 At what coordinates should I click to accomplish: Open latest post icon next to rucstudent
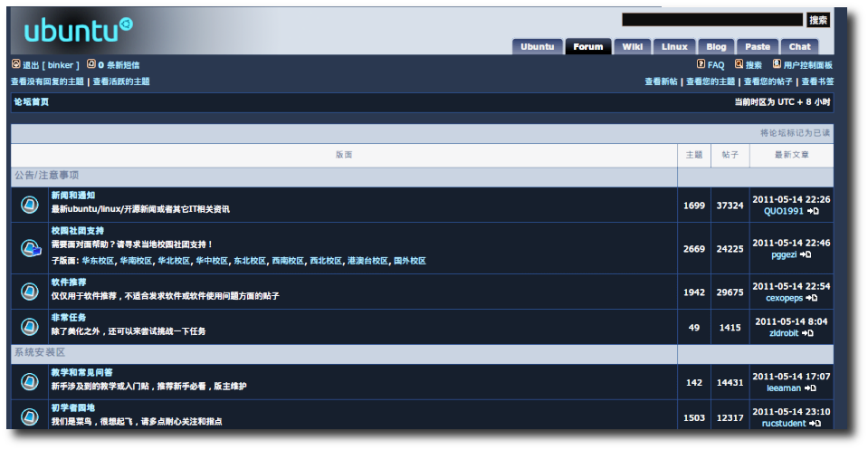point(815,424)
